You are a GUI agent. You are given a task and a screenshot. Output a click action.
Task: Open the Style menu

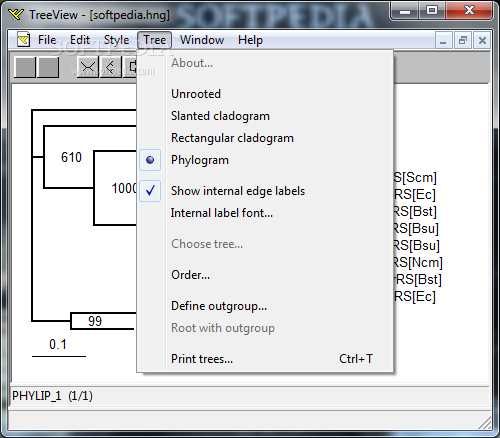pos(116,40)
